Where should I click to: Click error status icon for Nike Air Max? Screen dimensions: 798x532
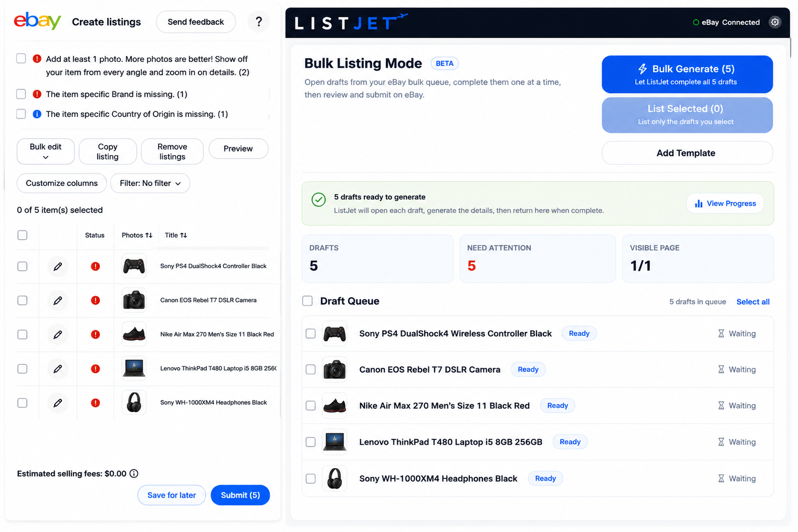click(95, 335)
